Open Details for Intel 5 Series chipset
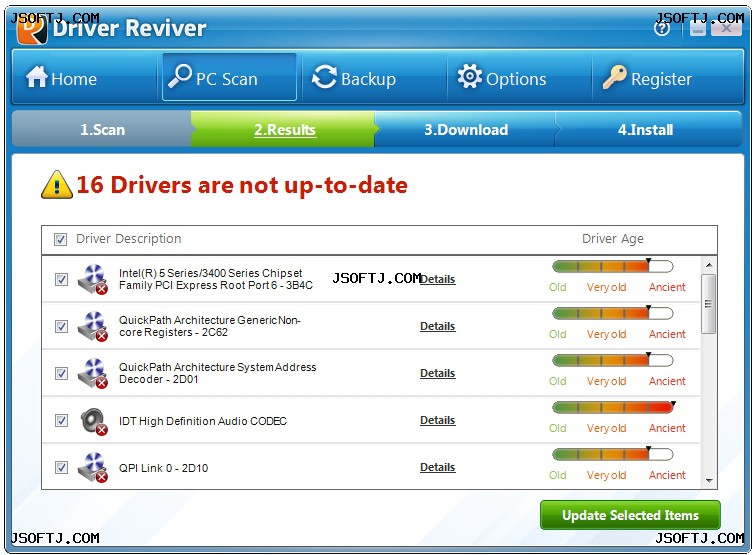 tap(437, 279)
